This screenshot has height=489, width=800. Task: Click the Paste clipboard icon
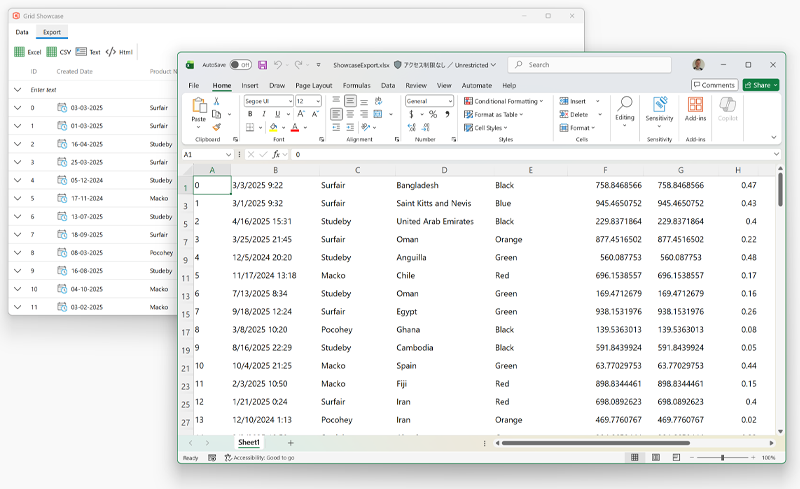pos(198,106)
